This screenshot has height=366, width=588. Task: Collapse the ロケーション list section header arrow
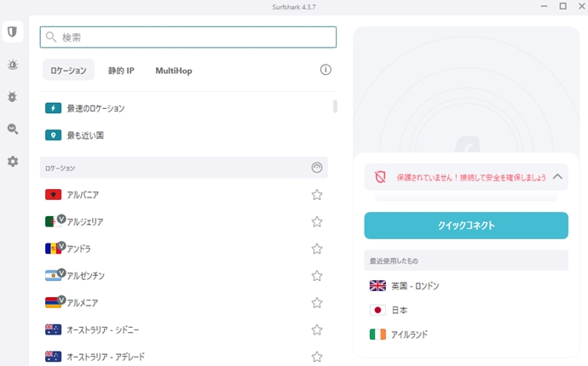click(x=317, y=168)
